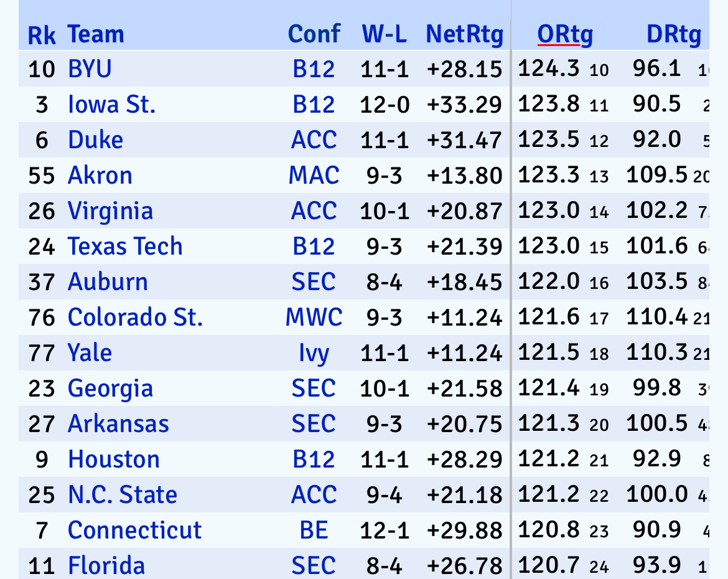728x579 pixels.
Task: Go to Duke team page
Action: pos(95,139)
